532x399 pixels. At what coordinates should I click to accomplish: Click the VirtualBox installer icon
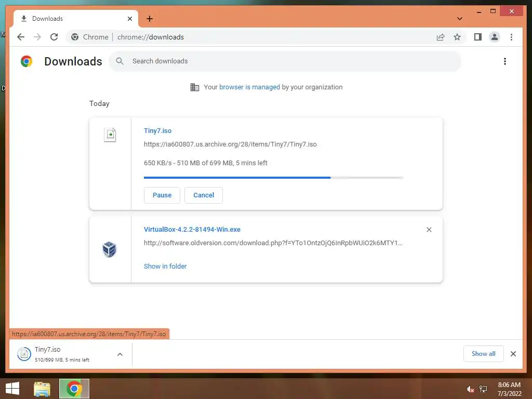coord(109,249)
